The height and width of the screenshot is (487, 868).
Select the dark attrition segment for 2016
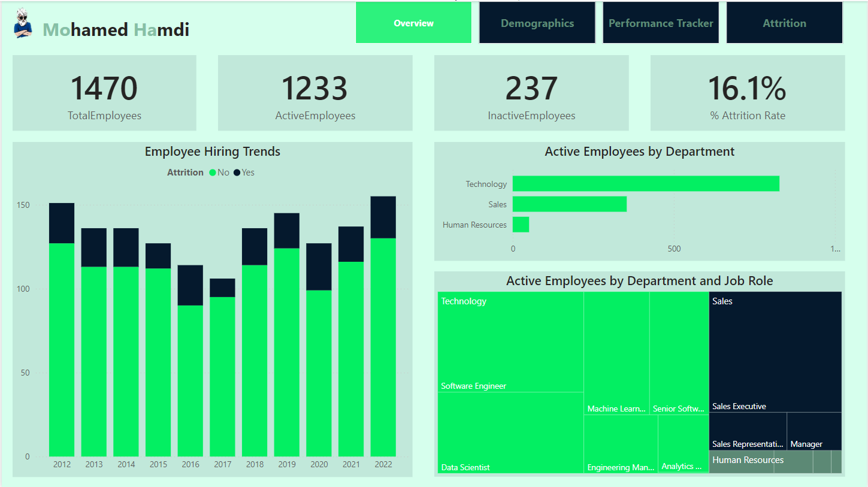[x=190, y=285]
